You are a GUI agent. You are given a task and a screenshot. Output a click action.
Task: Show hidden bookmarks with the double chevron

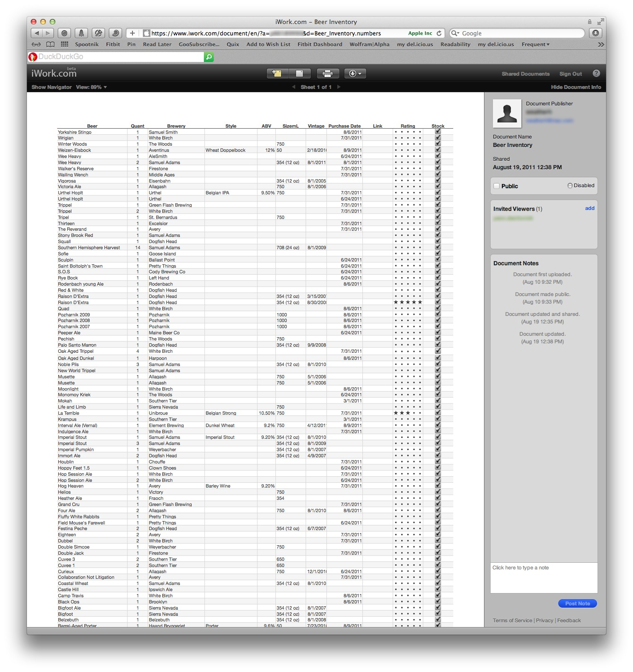pos(601,44)
